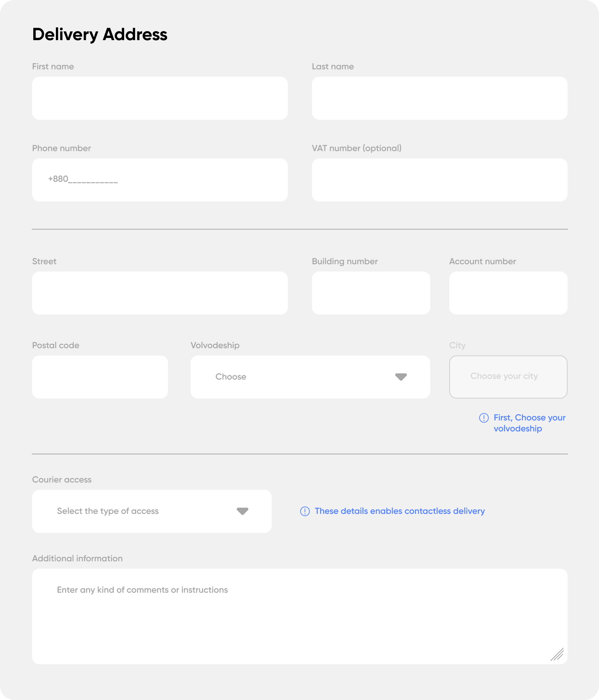Click These details enables contactless delivery text

(400, 511)
